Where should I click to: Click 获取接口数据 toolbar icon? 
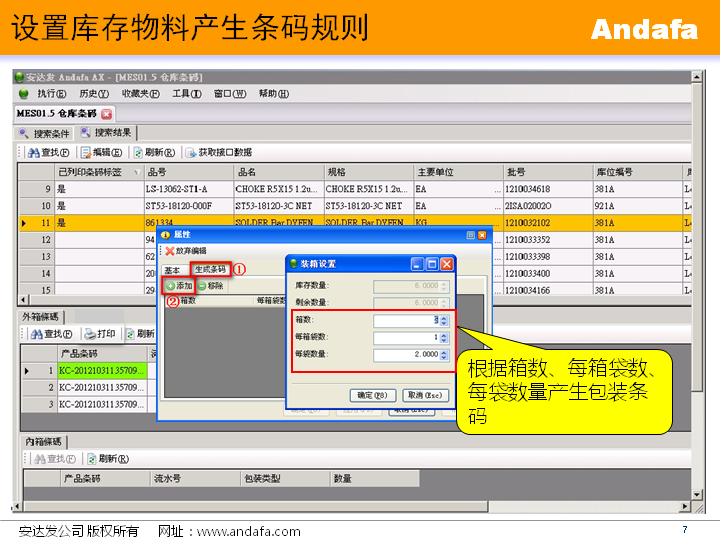click(191, 152)
